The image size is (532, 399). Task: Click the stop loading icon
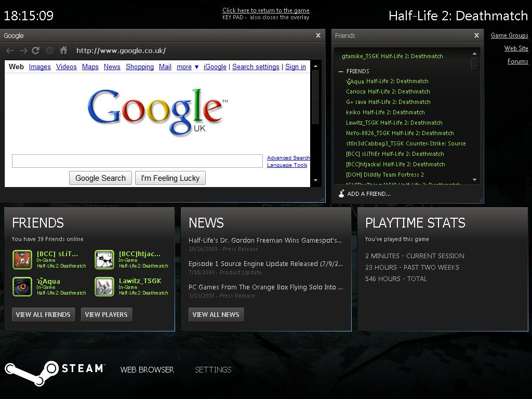coord(49,50)
